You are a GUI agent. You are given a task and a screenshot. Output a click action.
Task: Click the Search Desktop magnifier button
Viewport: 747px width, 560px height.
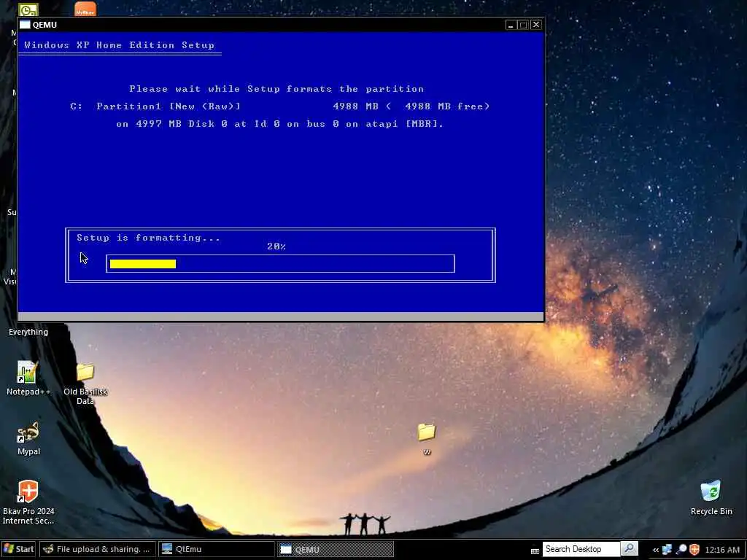[630, 548]
